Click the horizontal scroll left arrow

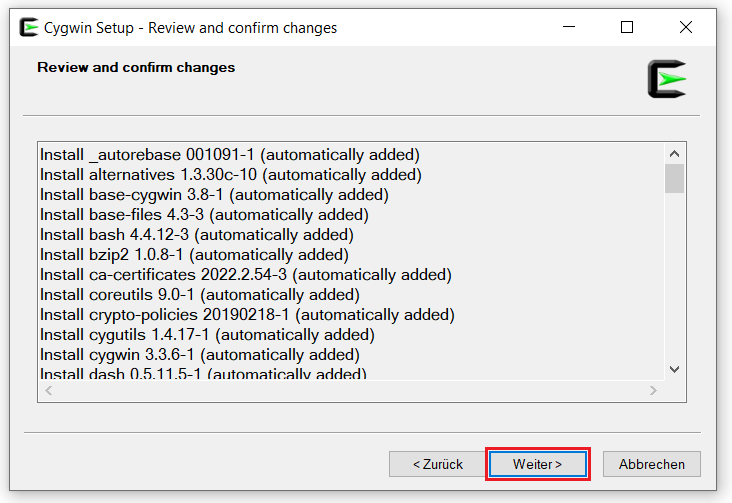click(48, 391)
